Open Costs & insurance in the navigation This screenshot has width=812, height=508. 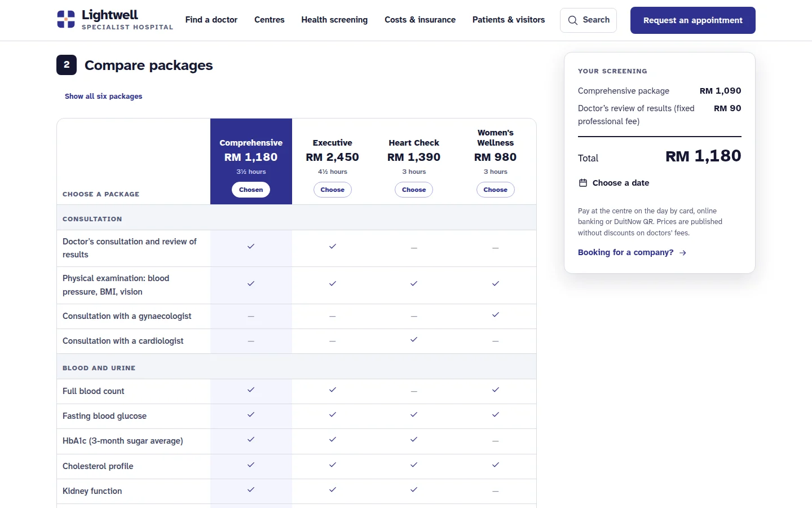click(x=420, y=20)
